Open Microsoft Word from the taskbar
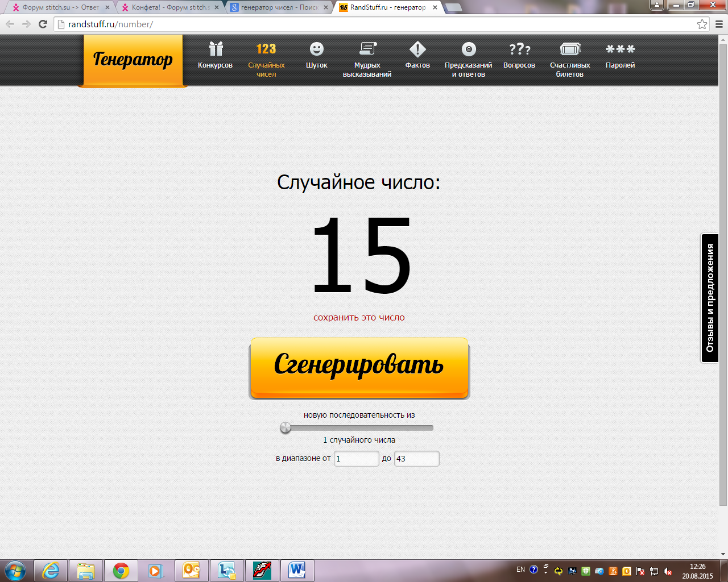728x582 pixels. point(296,570)
